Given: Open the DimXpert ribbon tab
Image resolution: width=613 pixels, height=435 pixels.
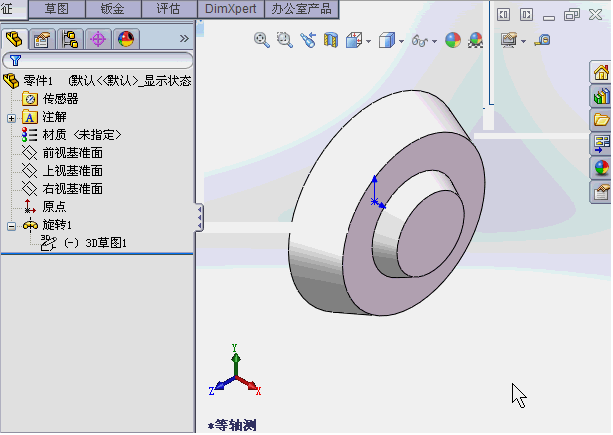Looking at the screenshot, I should click(231, 9).
